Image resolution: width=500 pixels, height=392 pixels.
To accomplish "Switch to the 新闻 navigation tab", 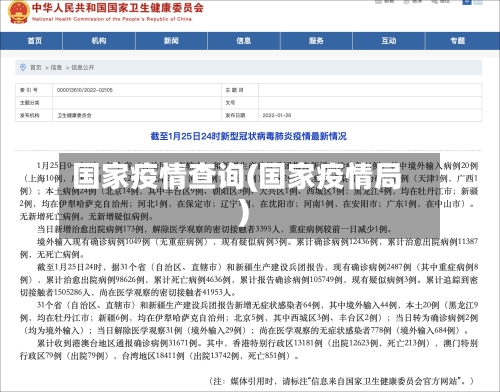I will point(171,41).
